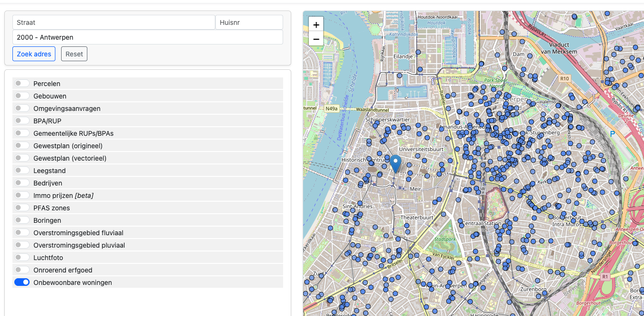Viewport: 644px width, 316px height.
Task: Click the blue location pin marker
Action: [x=395, y=163]
